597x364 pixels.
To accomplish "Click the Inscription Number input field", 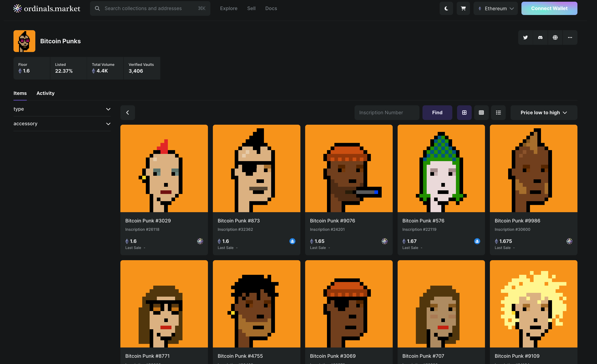I will pos(387,113).
